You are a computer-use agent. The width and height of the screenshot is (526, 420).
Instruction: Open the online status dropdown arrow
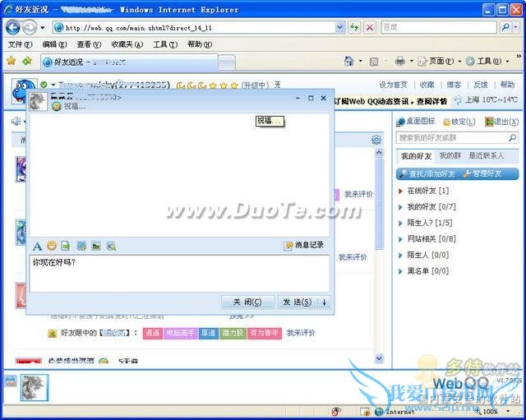[53, 85]
